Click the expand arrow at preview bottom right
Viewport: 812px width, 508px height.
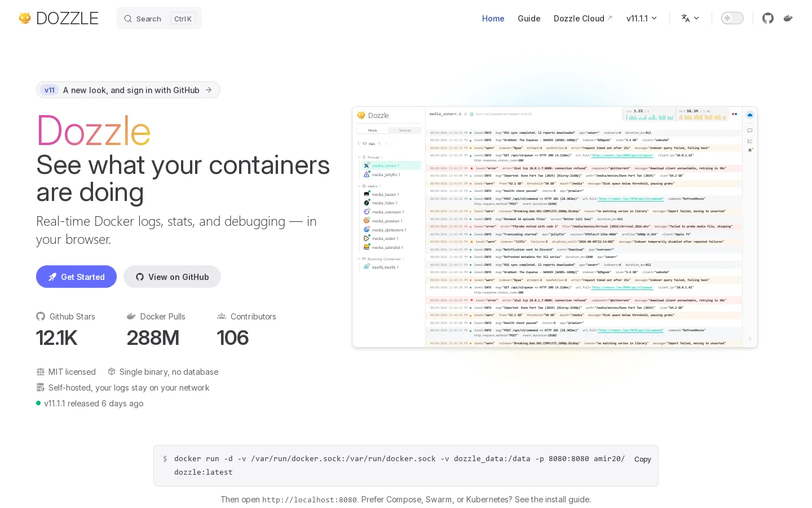[x=750, y=339]
